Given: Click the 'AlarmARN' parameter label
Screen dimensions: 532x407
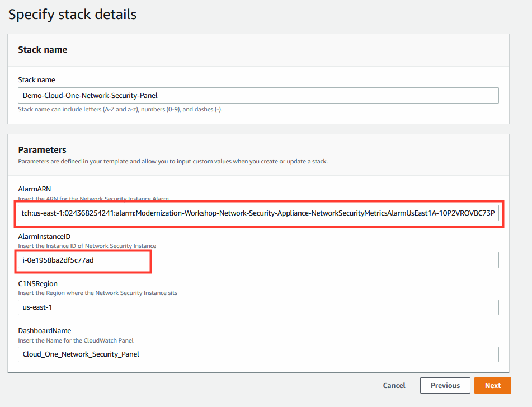Looking at the screenshot, I should 34,189.
